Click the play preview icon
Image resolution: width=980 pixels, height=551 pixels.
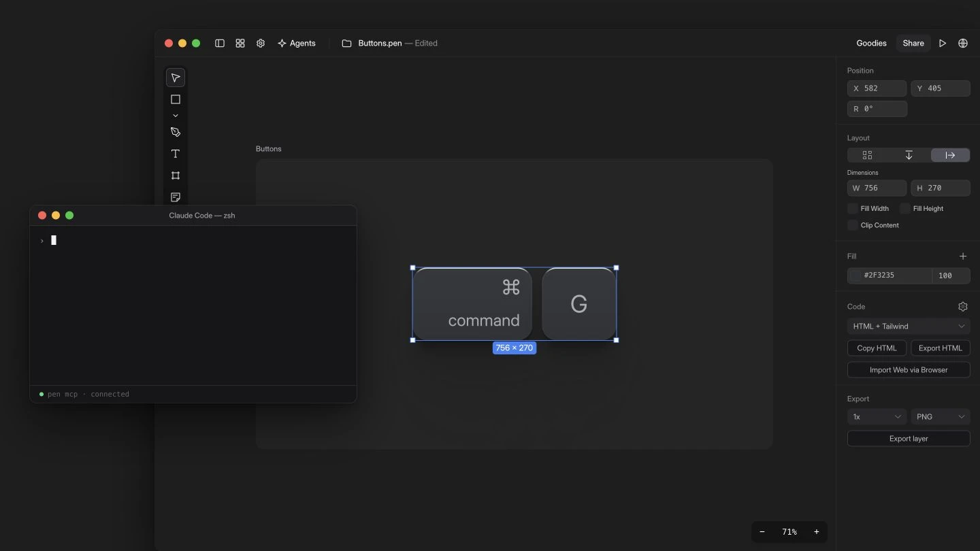[x=943, y=43]
